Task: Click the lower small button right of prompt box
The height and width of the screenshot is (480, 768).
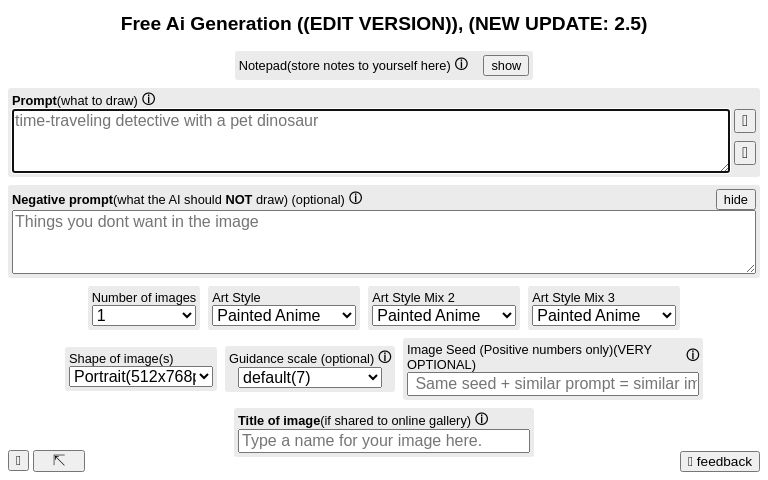Action: click(x=744, y=153)
